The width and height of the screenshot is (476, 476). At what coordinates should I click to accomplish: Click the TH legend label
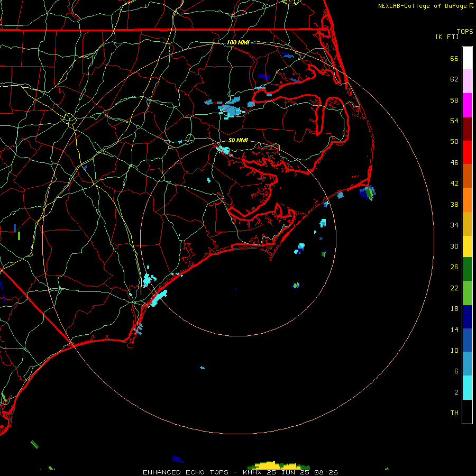click(x=454, y=413)
